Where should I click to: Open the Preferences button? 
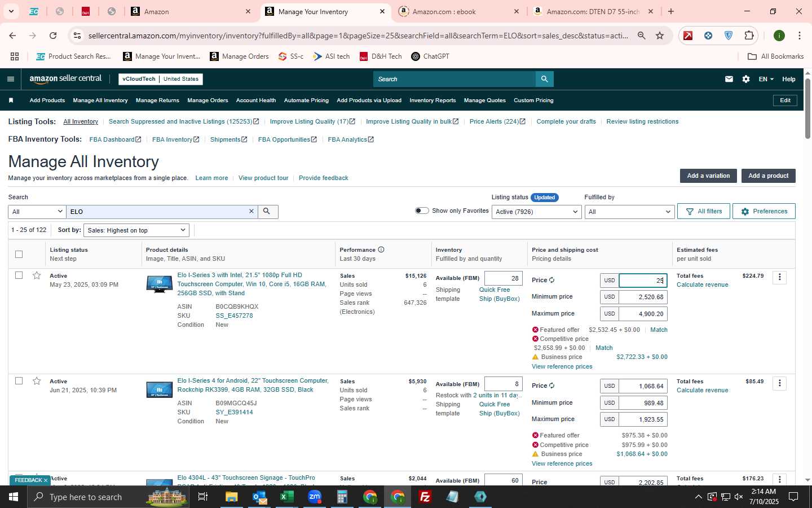coord(764,211)
